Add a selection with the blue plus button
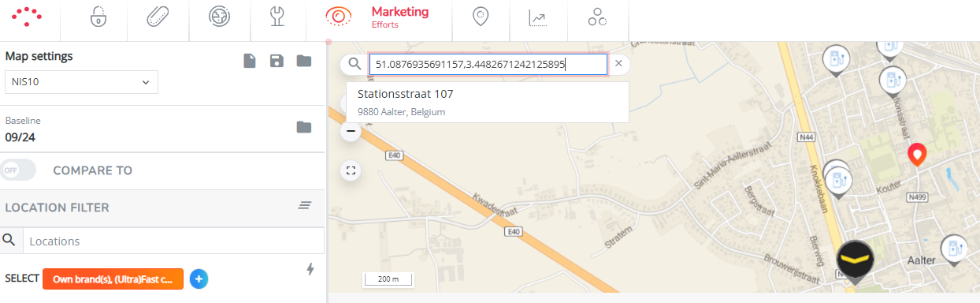Screen dimensions: 980x303 [199, 279]
